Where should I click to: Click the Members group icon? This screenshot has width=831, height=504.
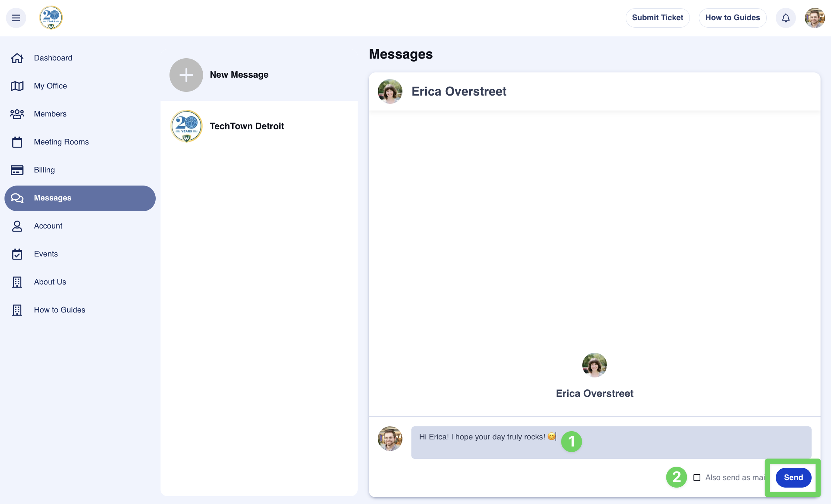[17, 114]
